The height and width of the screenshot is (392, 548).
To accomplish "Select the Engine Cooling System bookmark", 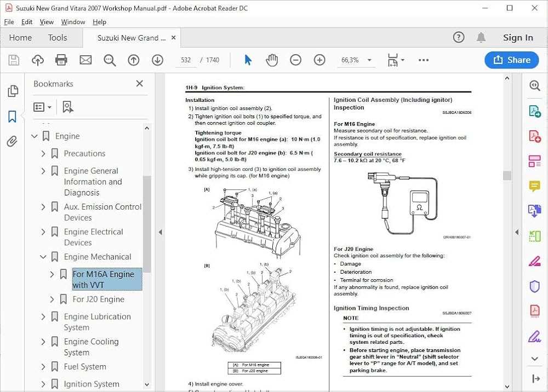I will click(x=91, y=347).
